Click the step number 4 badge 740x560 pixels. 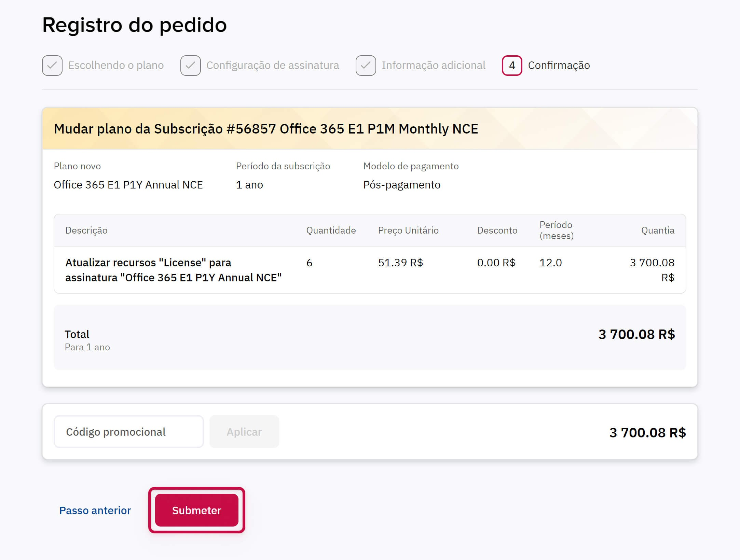(x=512, y=65)
